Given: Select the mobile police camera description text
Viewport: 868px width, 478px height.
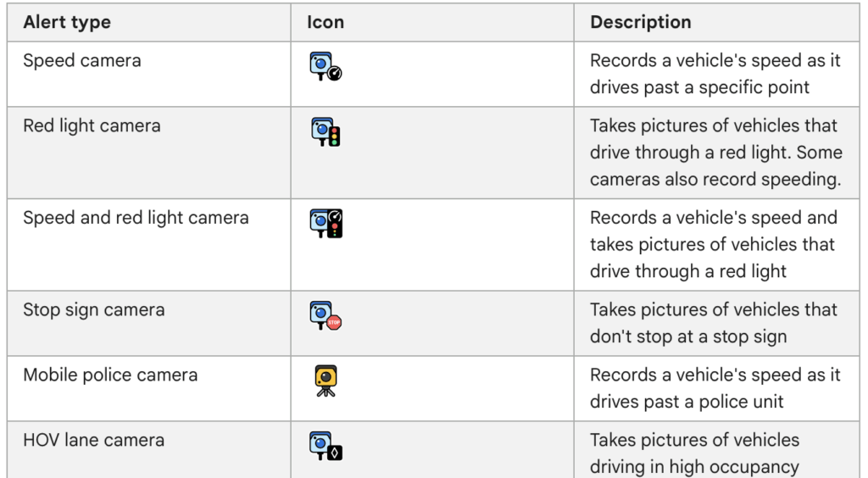Looking at the screenshot, I should click(715, 388).
